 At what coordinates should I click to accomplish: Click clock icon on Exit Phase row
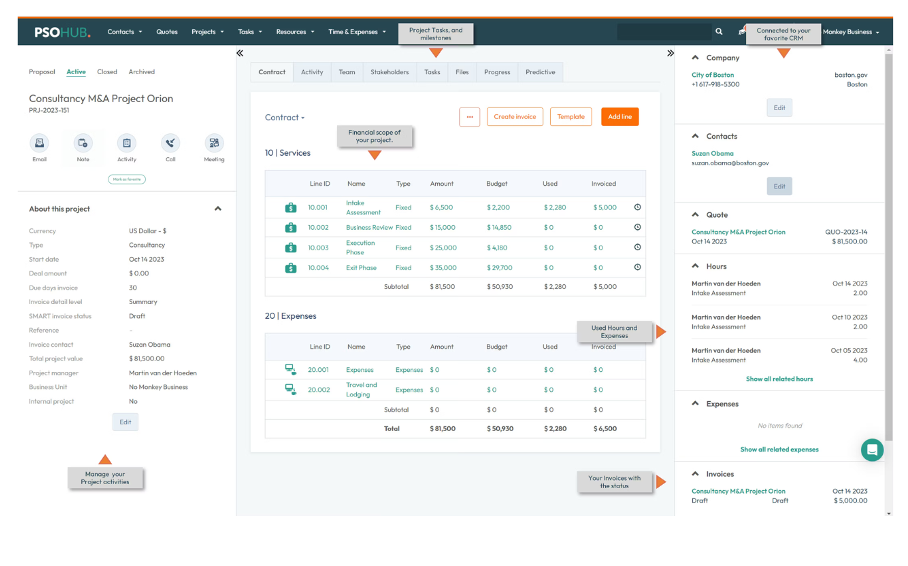point(637,267)
